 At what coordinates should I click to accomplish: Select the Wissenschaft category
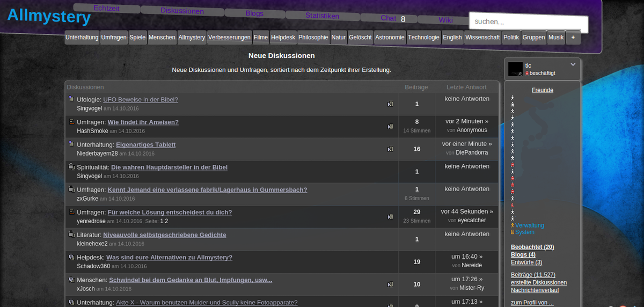pyautogui.click(x=483, y=38)
